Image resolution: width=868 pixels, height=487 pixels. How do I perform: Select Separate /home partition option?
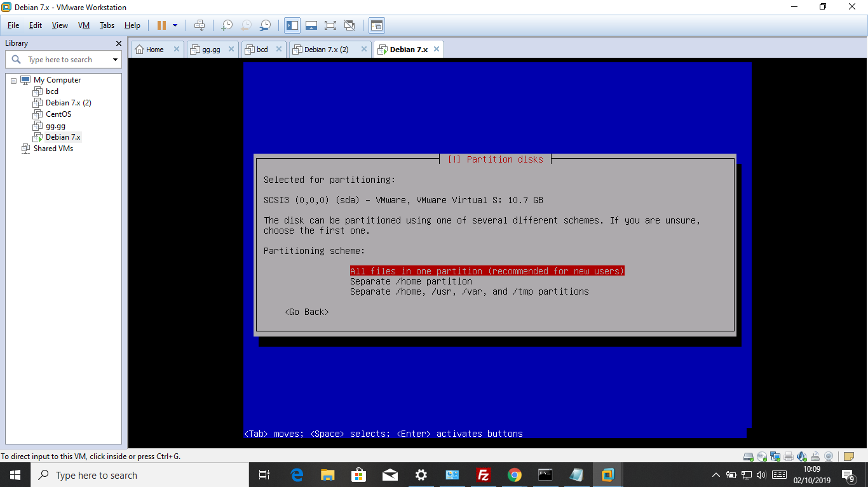click(x=411, y=281)
